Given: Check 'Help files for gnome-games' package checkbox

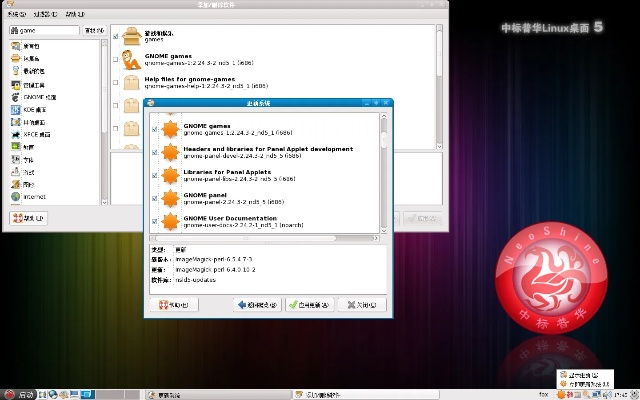Looking at the screenshot, I should pos(116,82).
